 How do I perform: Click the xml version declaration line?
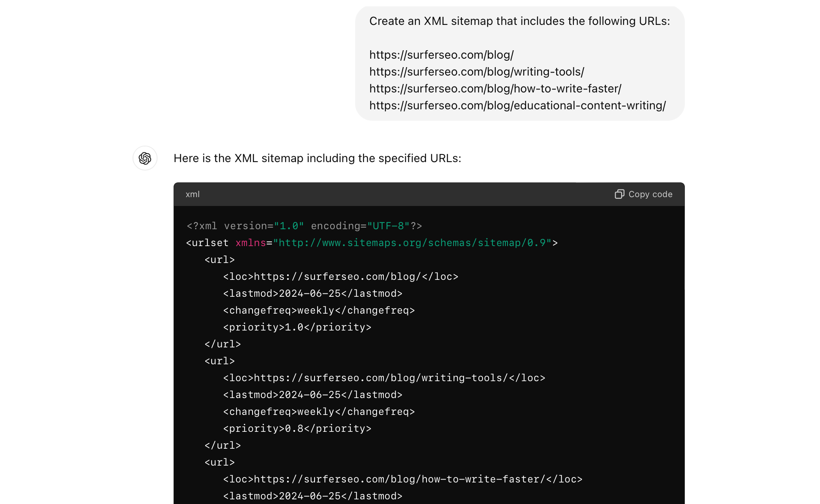(304, 226)
